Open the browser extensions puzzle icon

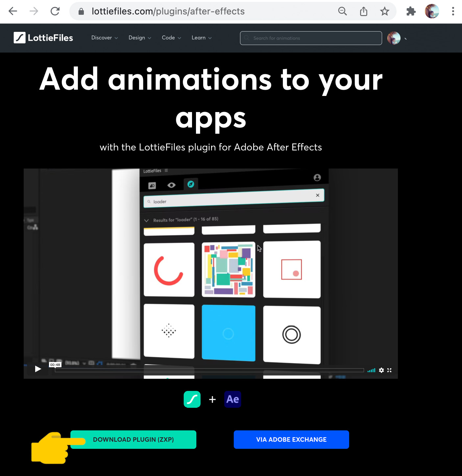(411, 11)
